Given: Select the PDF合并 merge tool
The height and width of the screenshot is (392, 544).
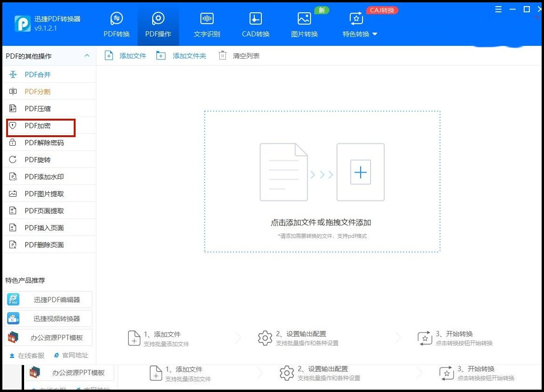Looking at the screenshot, I should pyautogui.click(x=38, y=74).
